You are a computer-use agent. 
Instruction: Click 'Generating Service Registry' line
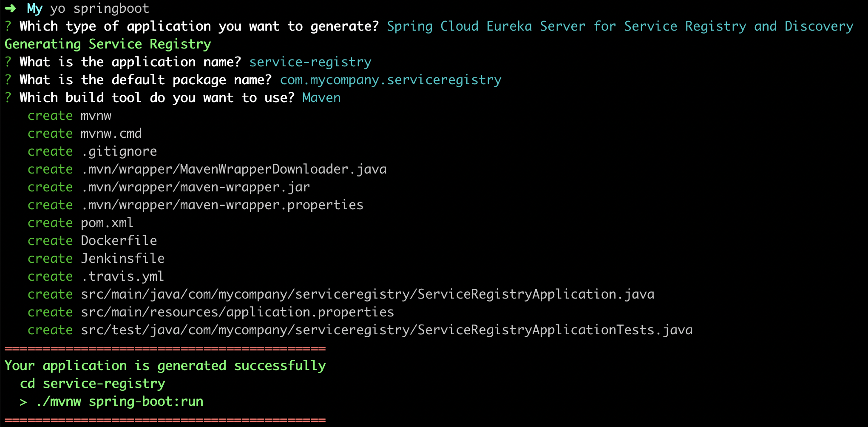108,44
